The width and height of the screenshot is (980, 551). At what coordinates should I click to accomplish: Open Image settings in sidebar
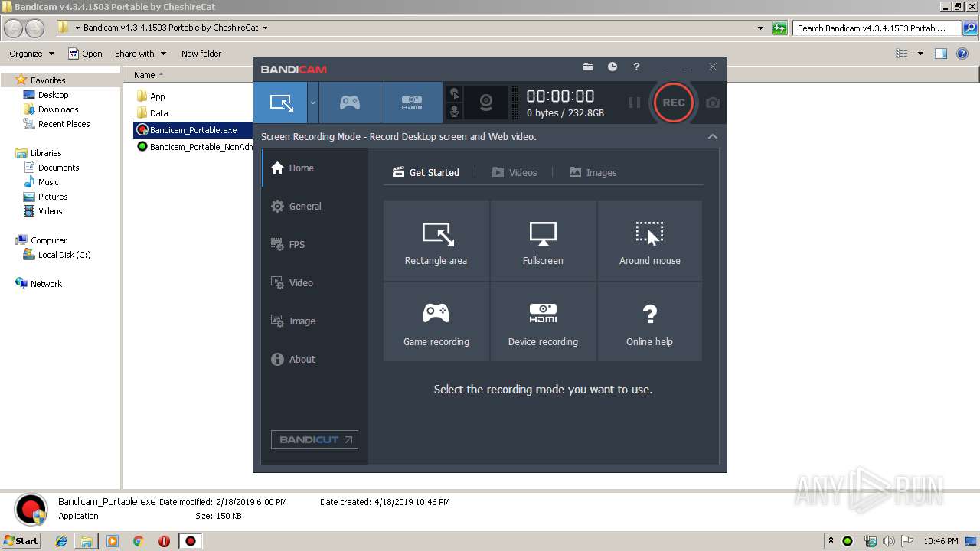click(315, 321)
